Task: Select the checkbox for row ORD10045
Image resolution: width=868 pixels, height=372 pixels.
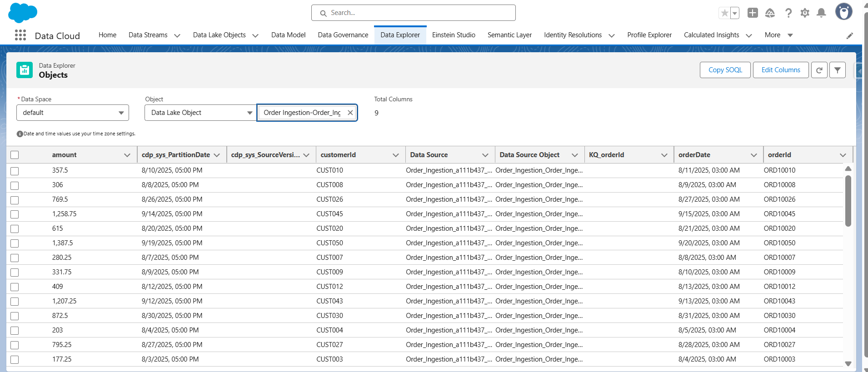Action: pyautogui.click(x=15, y=214)
